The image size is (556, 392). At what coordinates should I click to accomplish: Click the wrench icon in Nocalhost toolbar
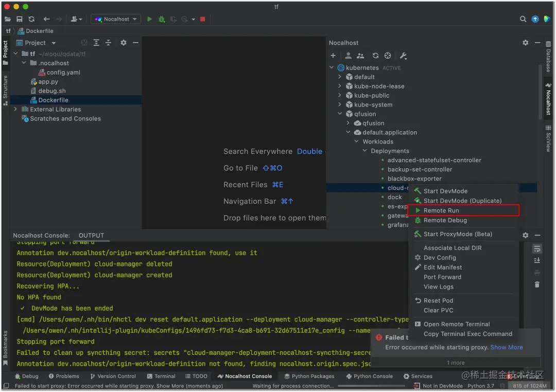[403, 56]
